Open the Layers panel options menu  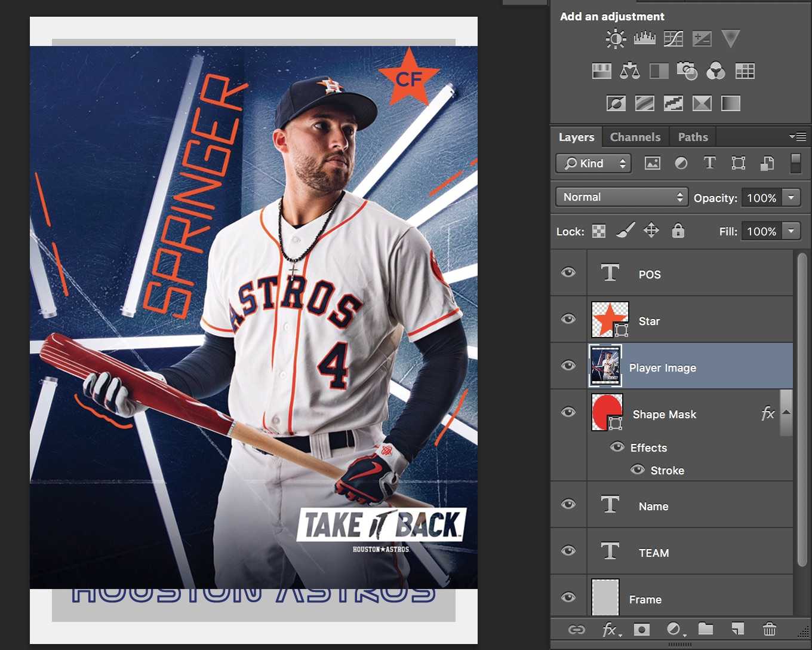click(798, 137)
